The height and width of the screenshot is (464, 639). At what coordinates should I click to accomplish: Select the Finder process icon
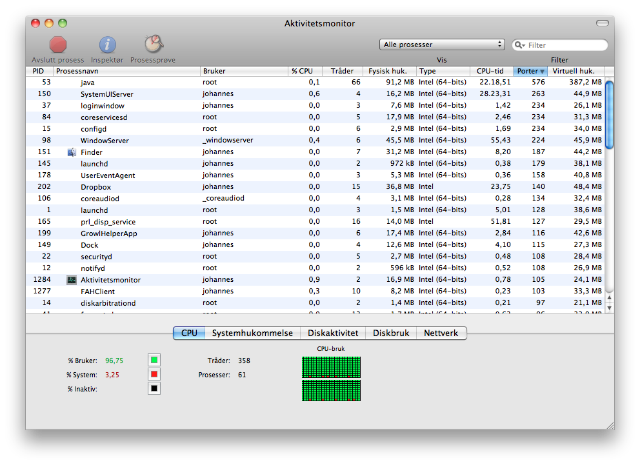pos(72,152)
